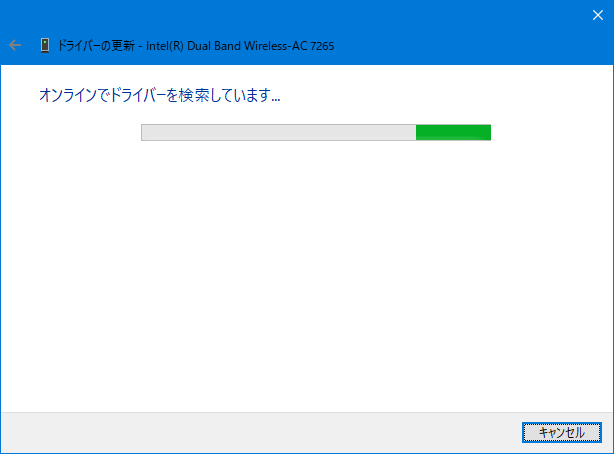Click the heading オンラインでドライバーを検索しています...
This screenshot has height=454, width=614.
tap(159, 96)
